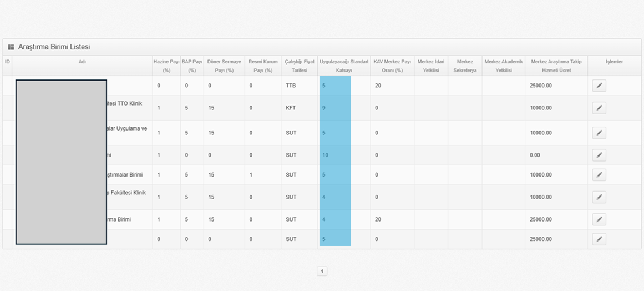
Task: Click the pencil icon for the KFT row
Action: pos(599,108)
